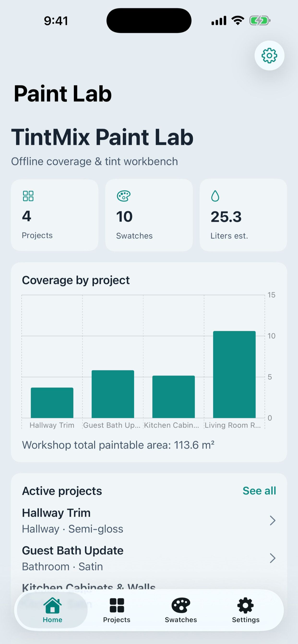Tap the '25.3' Liters est. value
This screenshot has height=644, width=298.
click(226, 217)
